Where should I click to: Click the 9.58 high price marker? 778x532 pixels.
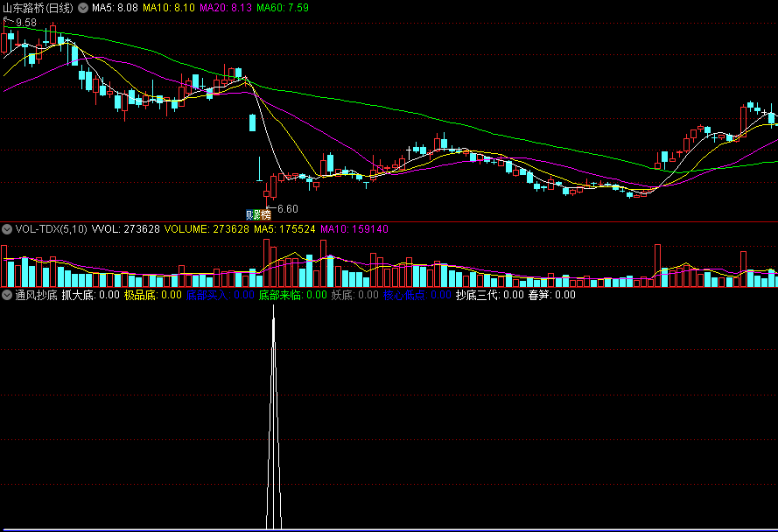coord(25,23)
